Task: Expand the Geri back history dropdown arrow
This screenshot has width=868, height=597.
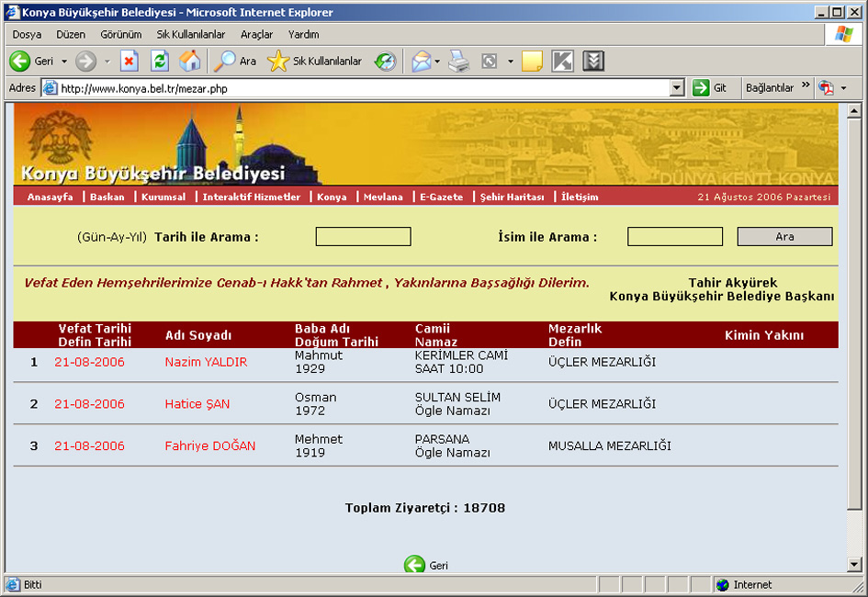Action: click(64, 62)
